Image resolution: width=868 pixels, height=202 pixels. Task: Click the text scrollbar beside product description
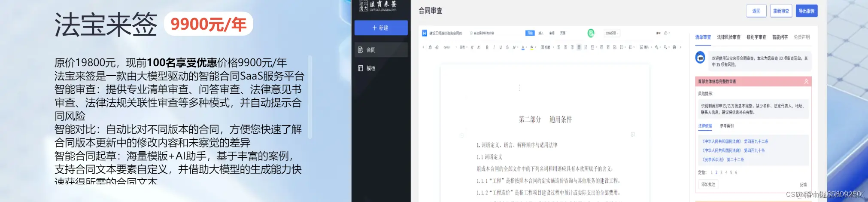(x=310, y=97)
